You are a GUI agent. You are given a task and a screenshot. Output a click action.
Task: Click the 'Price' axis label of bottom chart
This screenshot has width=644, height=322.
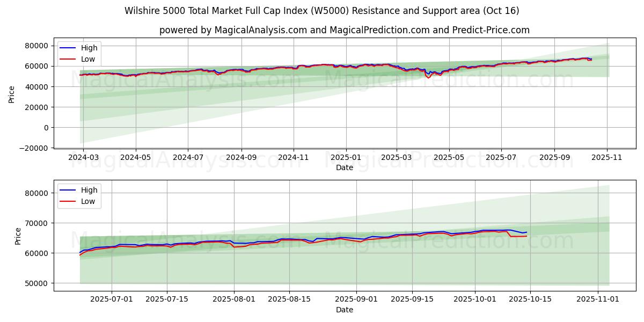(18, 236)
